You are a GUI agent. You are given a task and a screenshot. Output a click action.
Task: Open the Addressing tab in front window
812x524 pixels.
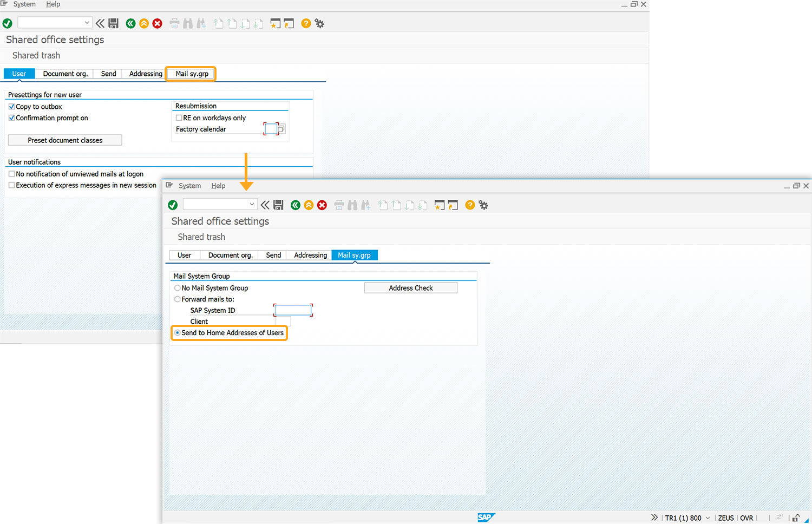310,255
